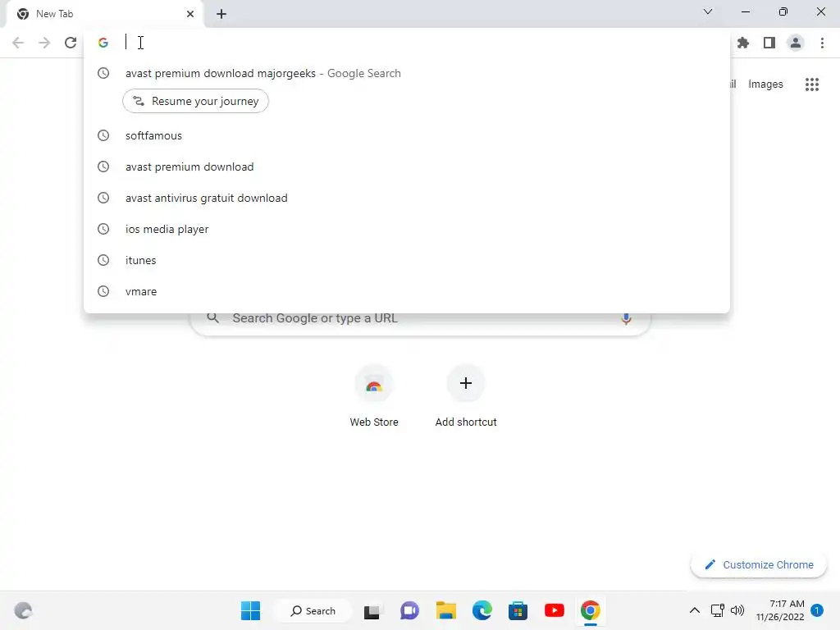Start voice search with microphone icon

point(626,318)
